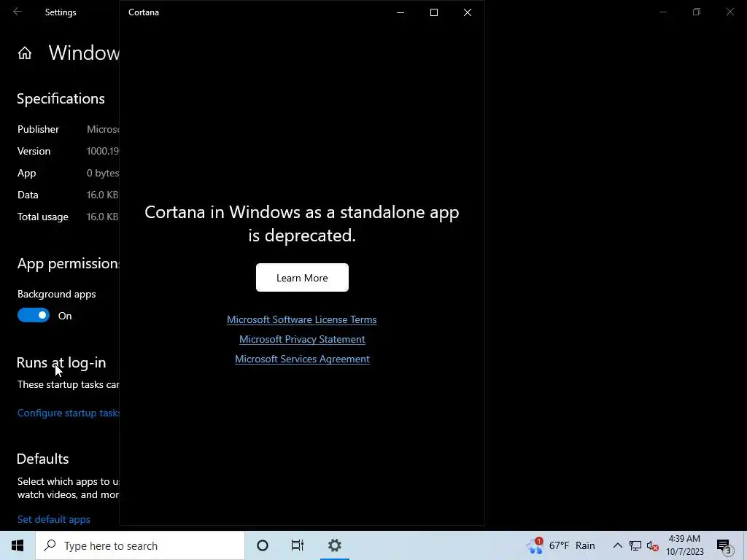Image resolution: width=747 pixels, height=560 pixels.
Task: Select the Cortana window title text
Action: 144,12
